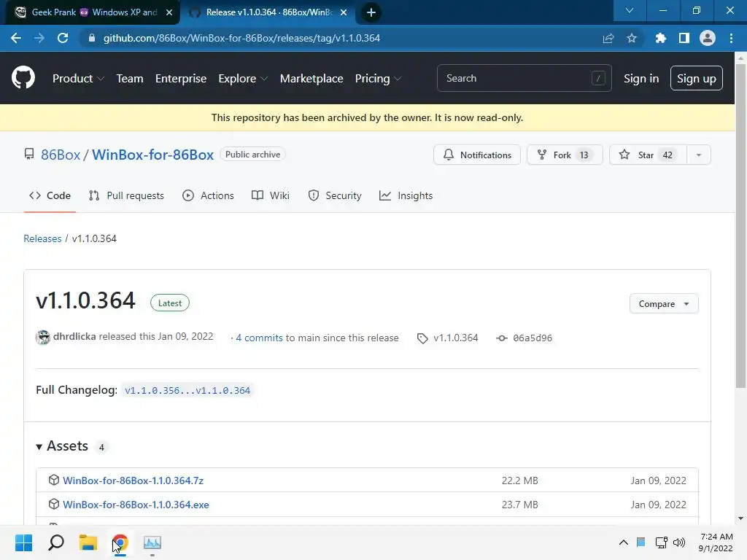747x560 pixels.
Task: Open the Enterprise page
Action: pyautogui.click(x=181, y=79)
